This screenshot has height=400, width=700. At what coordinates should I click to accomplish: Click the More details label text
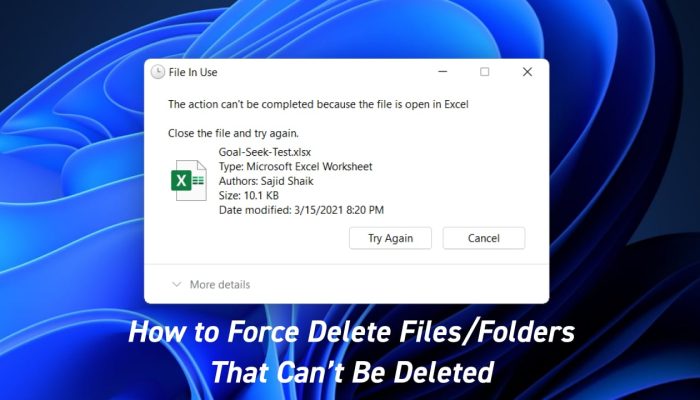click(220, 284)
